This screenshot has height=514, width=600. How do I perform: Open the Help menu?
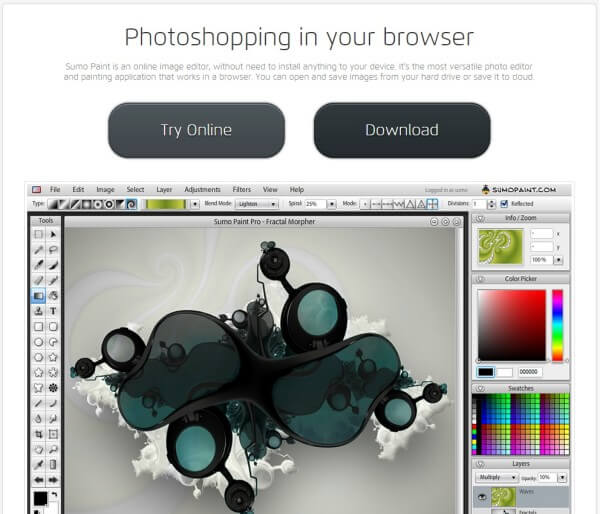pyautogui.click(x=297, y=189)
